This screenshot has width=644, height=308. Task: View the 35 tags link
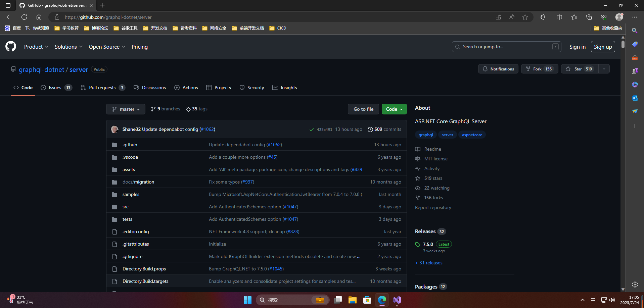point(196,109)
